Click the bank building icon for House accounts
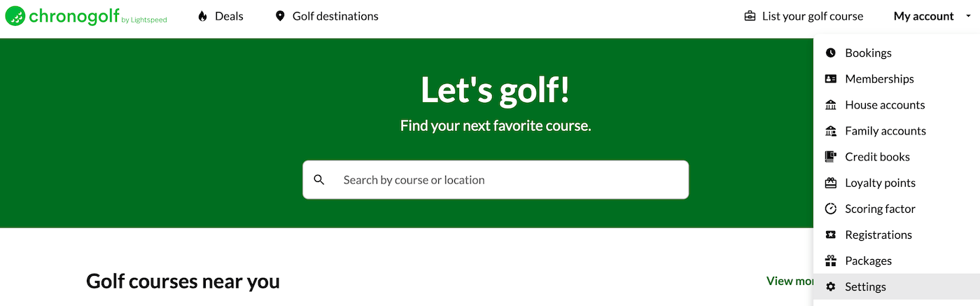 831,104
